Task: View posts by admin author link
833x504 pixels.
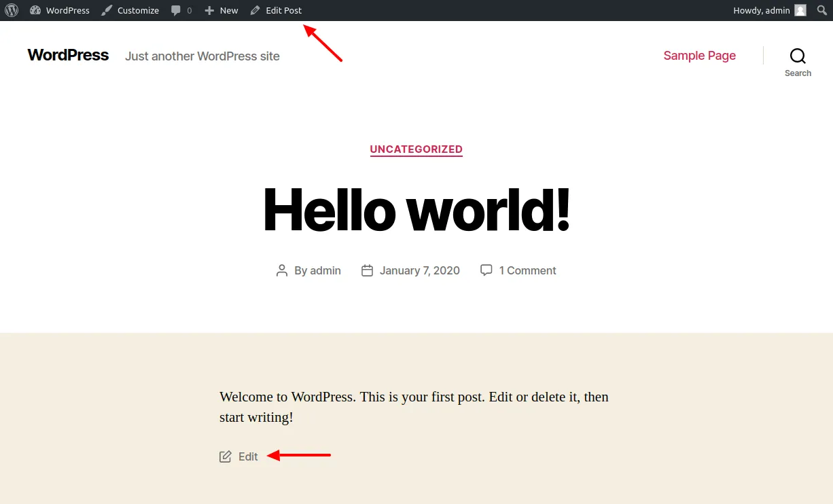Action: coord(325,270)
